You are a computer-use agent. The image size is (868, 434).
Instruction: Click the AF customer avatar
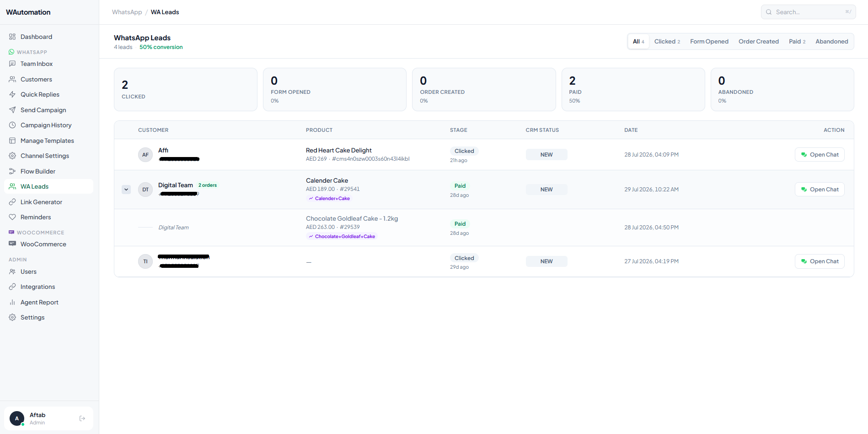(x=145, y=155)
